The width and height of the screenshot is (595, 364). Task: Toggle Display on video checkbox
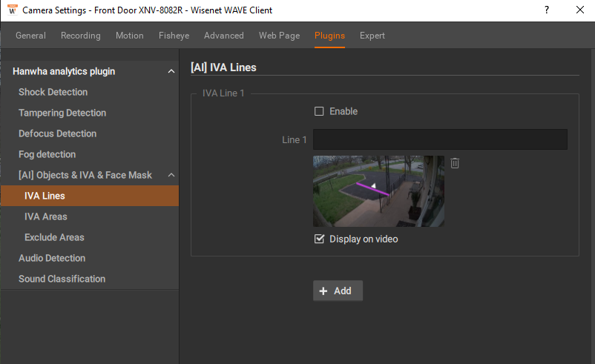click(319, 239)
